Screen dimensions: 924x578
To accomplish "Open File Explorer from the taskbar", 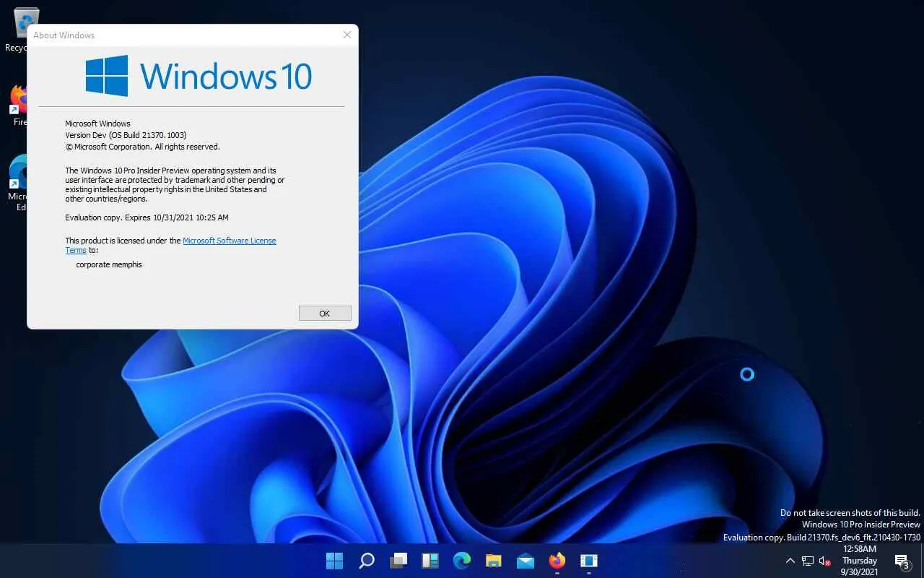I will [x=494, y=561].
